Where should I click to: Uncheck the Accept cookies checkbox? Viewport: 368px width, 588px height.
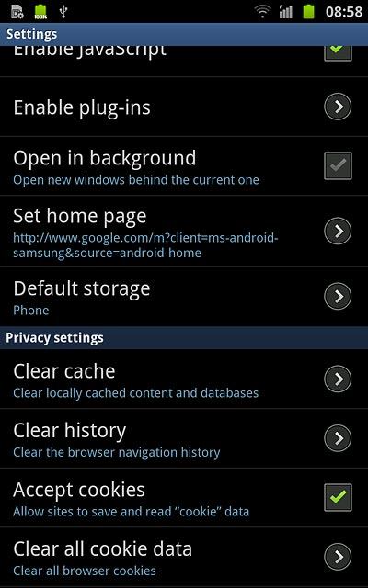pos(338,497)
